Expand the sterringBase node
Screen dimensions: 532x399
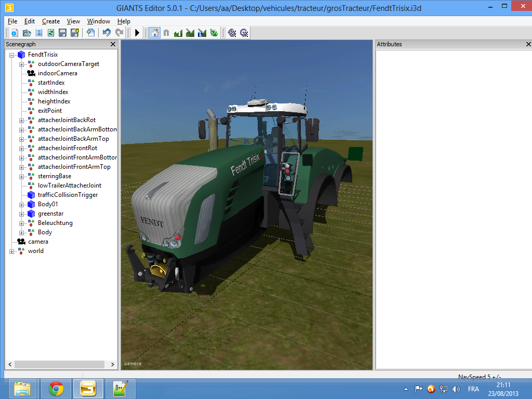coord(21,177)
